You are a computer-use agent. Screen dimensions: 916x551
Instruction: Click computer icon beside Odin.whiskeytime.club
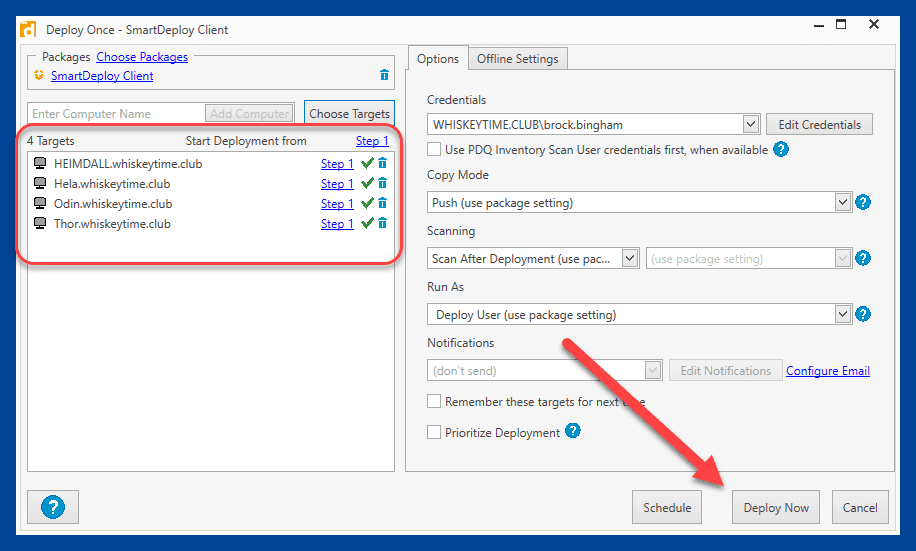click(40, 203)
